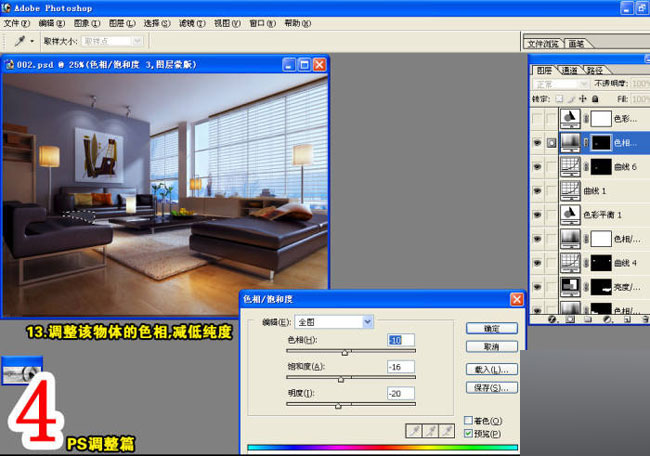Select the 图层 tab in layers palette
The width and height of the screenshot is (650, 456).
tap(544, 70)
